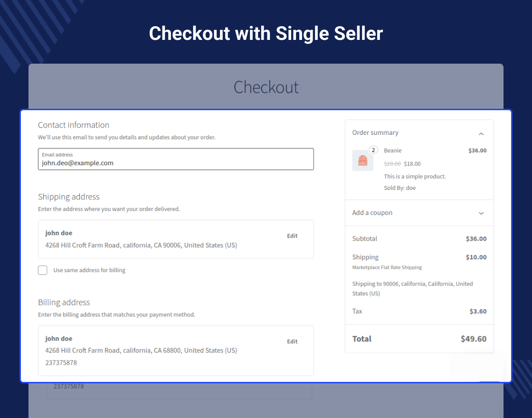Image resolution: width=532 pixels, height=418 pixels.
Task: Click the quantity badge showing 2
Action: pyautogui.click(x=373, y=150)
